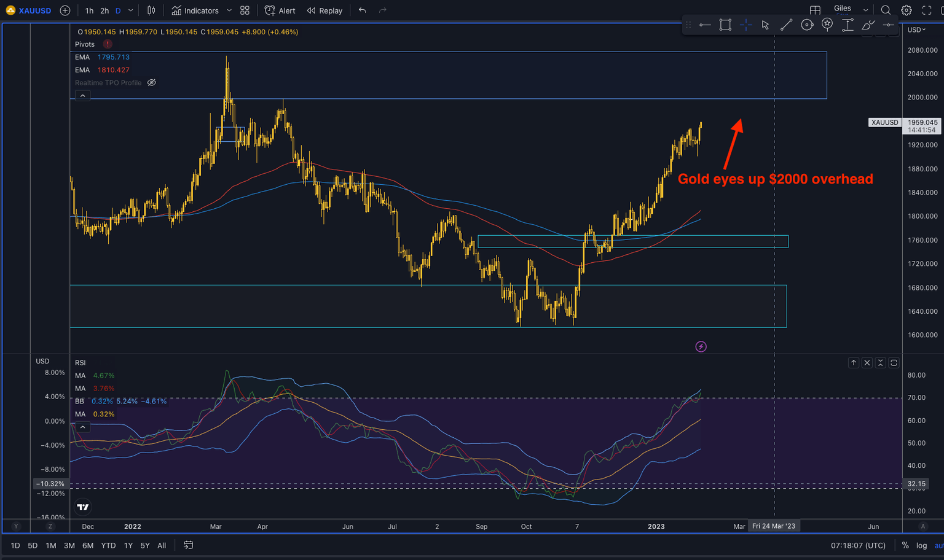Expand the indicators favorites dropdown arrow
This screenshot has height=560, width=944.
229,10
